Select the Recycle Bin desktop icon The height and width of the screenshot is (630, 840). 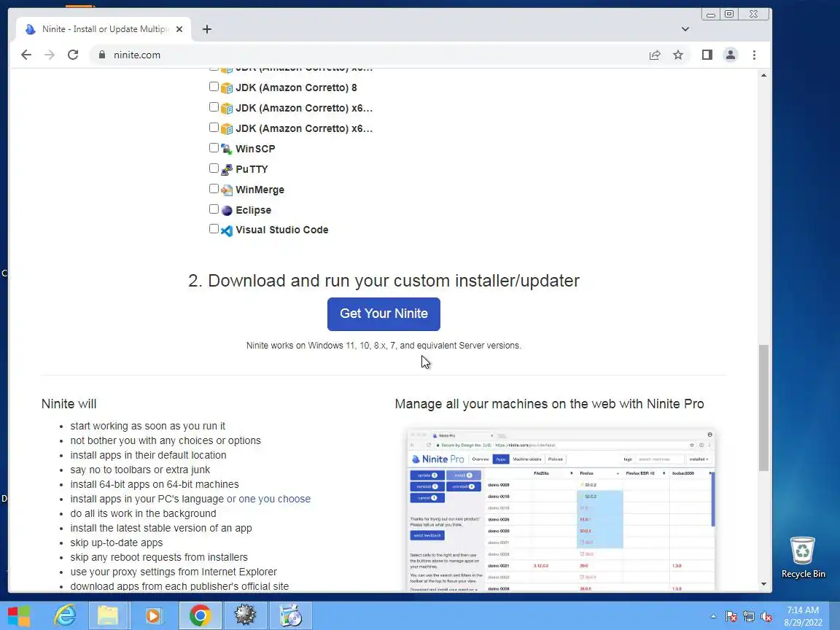coord(803,557)
